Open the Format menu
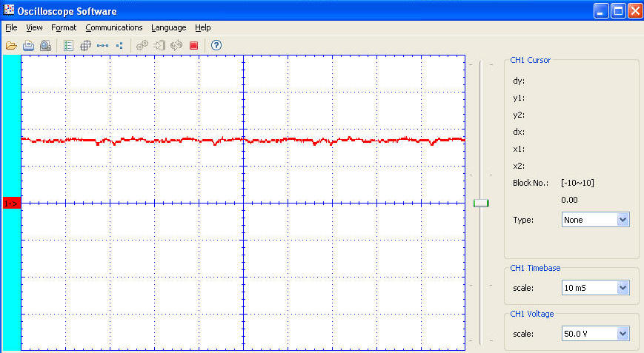 (x=64, y=27)
